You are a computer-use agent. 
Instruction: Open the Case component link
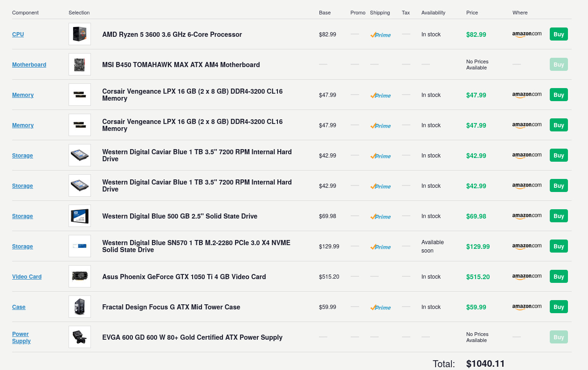pyautogui.click(x=19, y=307)
